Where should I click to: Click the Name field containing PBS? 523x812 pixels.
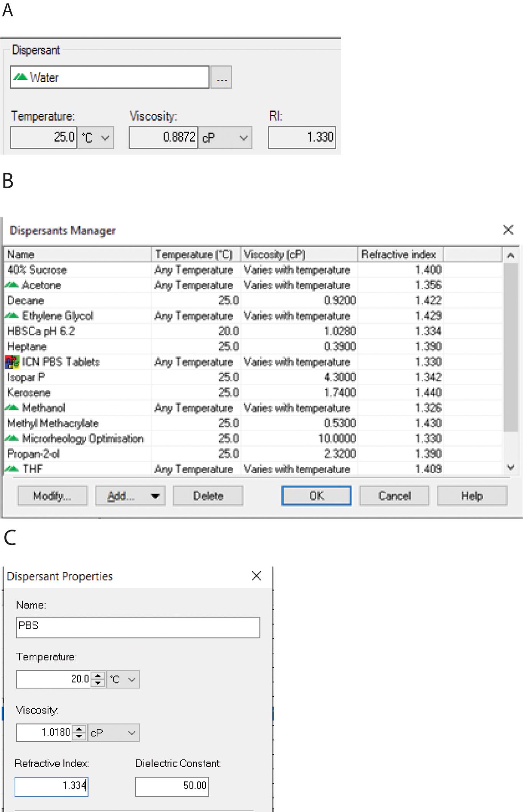(x=138, y=627)
